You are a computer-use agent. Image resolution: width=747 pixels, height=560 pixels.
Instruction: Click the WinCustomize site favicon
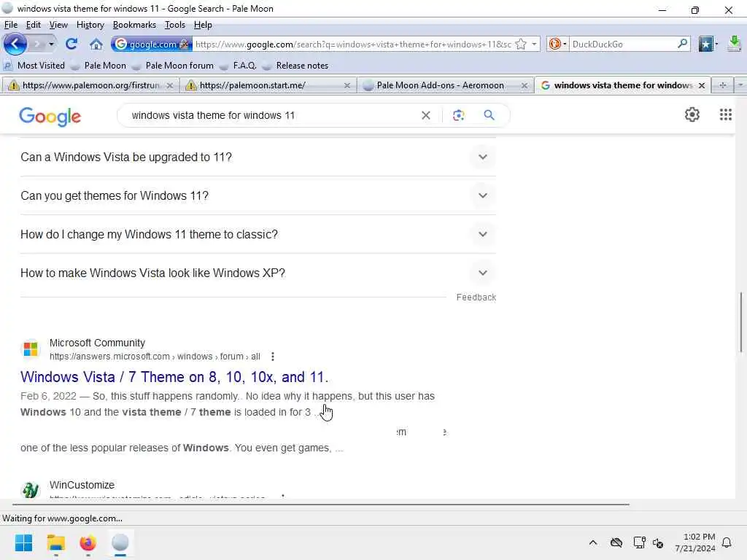pos(31,489)
